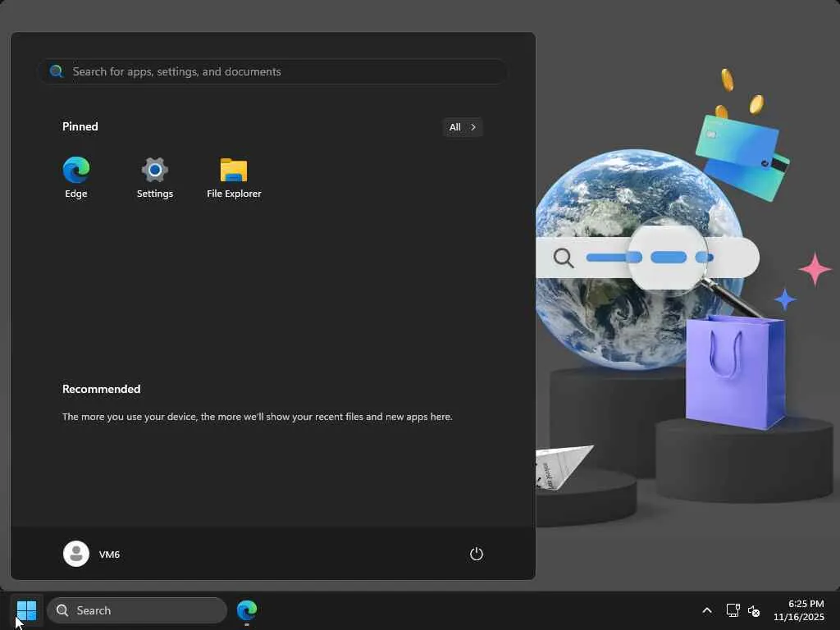Open the power options button
Viewport: 840px width, 630px height.
pyautogui.click(x=477, y=554)
